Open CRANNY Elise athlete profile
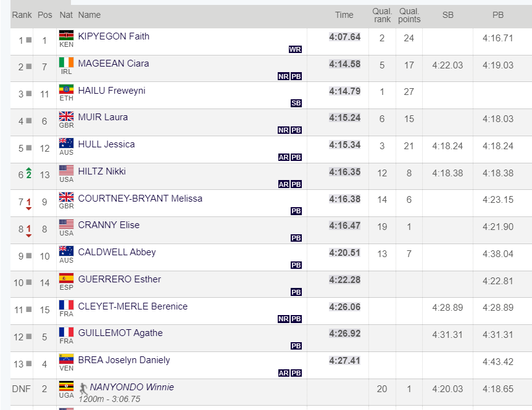The image size is (532, 410). click(109, 225)
